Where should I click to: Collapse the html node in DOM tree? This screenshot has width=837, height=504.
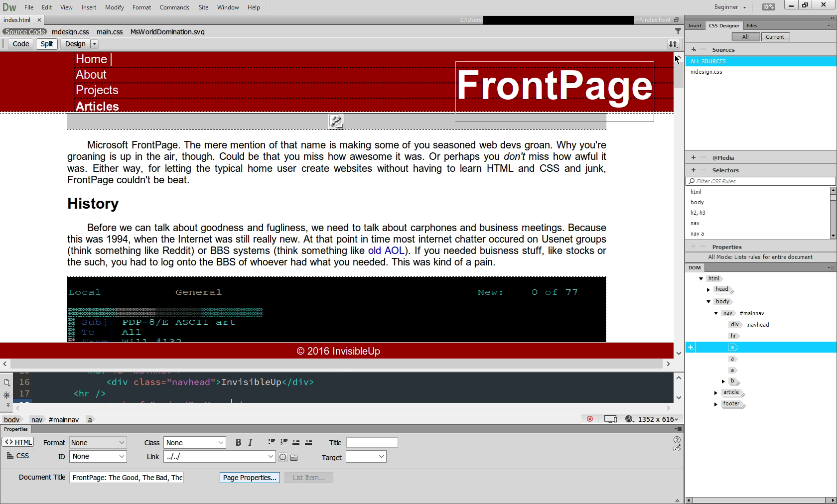point(701,279)
